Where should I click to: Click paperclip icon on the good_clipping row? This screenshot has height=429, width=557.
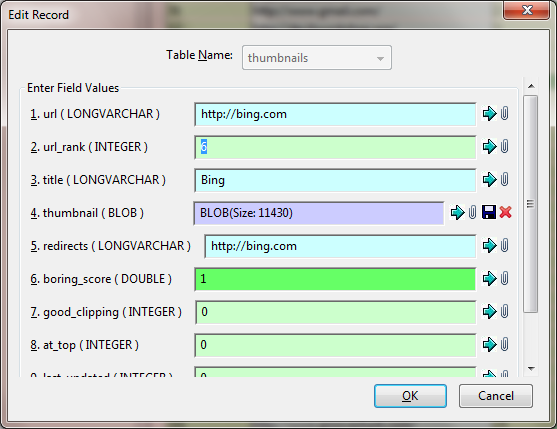pyautogui.click(x=504, y=311)
